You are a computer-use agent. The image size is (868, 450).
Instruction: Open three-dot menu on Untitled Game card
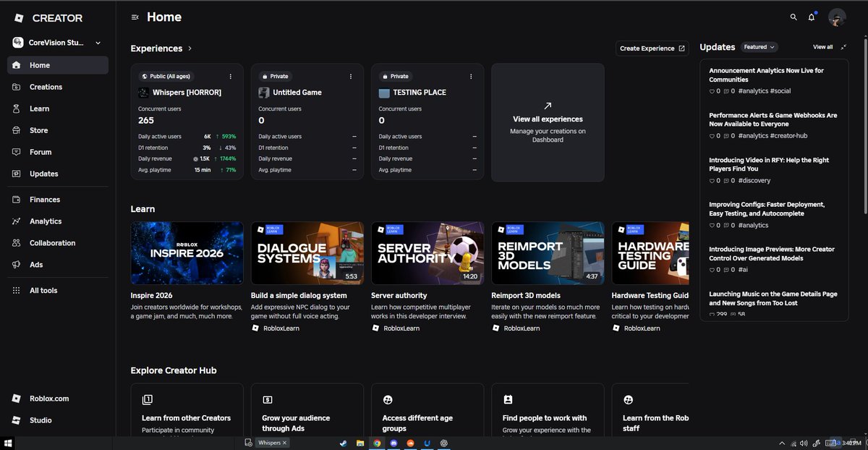(351, 76)
